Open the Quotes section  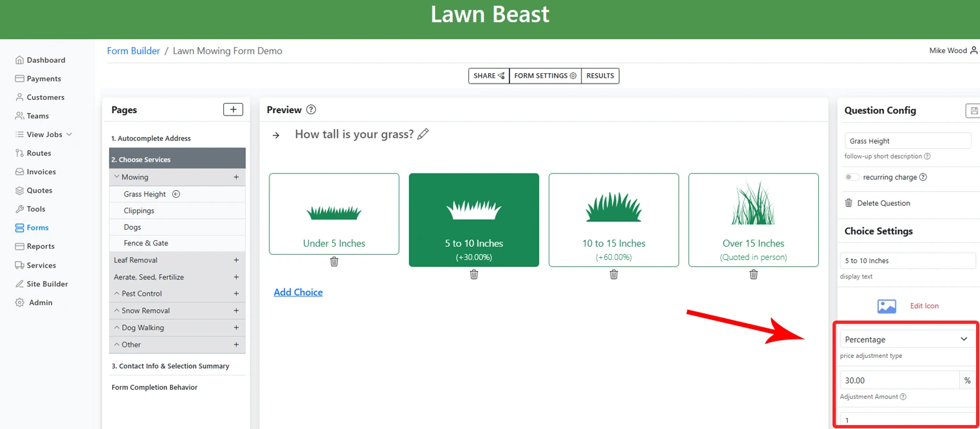34,191
